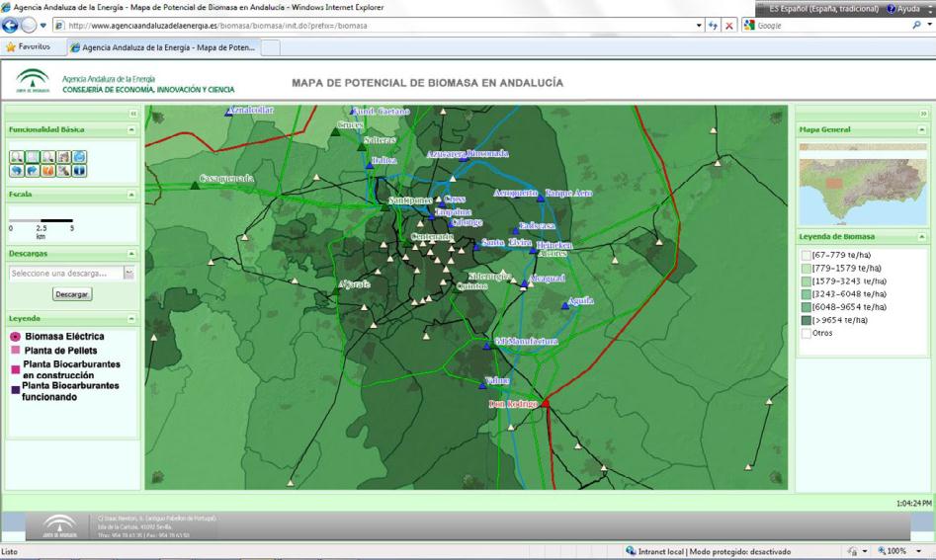Hide the left sidebar with the « arrow
Image resolution: width=936 pixels, height=560 pixels.
133,114
